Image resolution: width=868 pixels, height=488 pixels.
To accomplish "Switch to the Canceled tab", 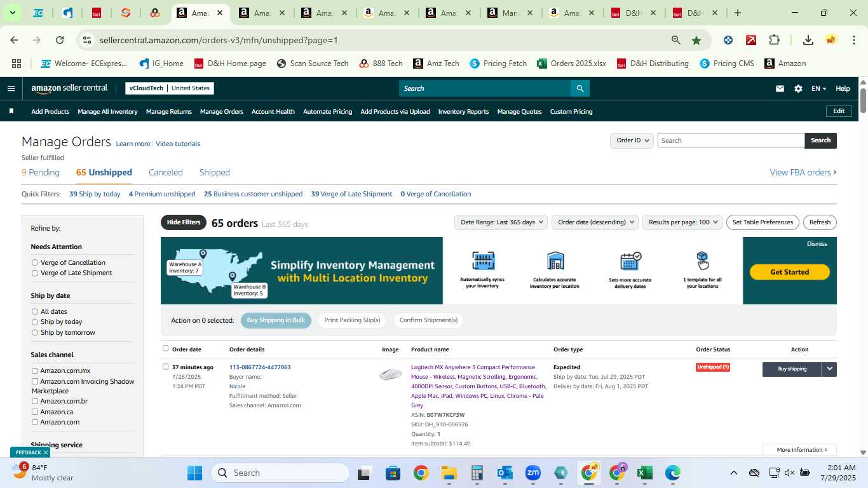I will point(166,172).
